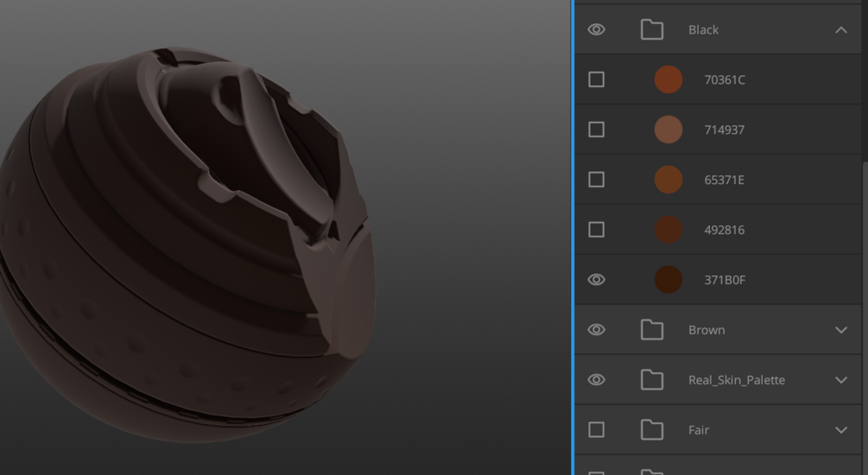The image size is (868, 475).
Task: Select the Black folder name
Action: click(x=703, y=30)
